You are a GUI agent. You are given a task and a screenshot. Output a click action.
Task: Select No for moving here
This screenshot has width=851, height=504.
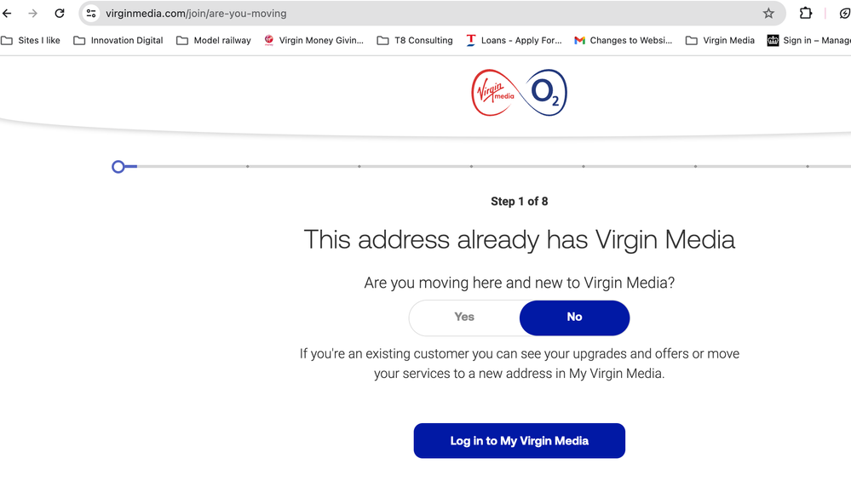[574, 318]
